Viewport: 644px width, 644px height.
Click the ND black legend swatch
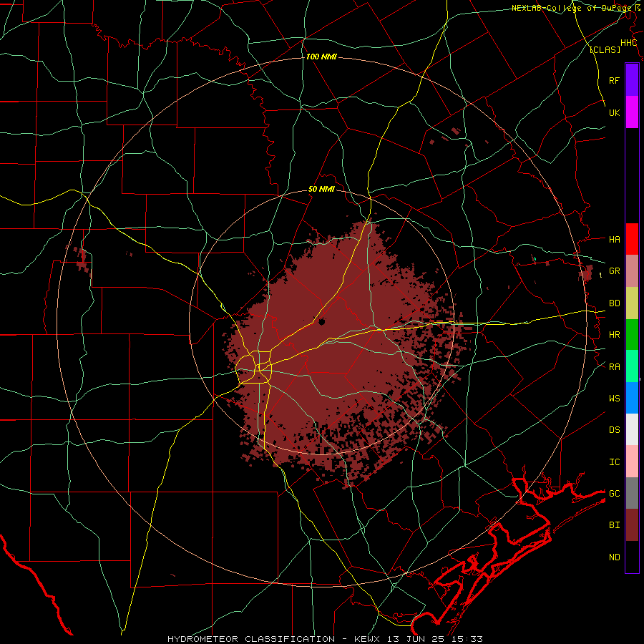632,557
